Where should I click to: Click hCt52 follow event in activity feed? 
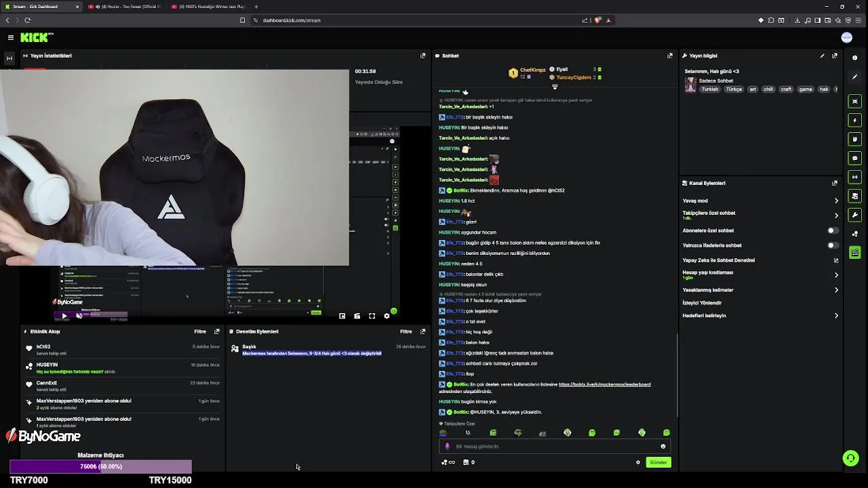pos(122,350)
